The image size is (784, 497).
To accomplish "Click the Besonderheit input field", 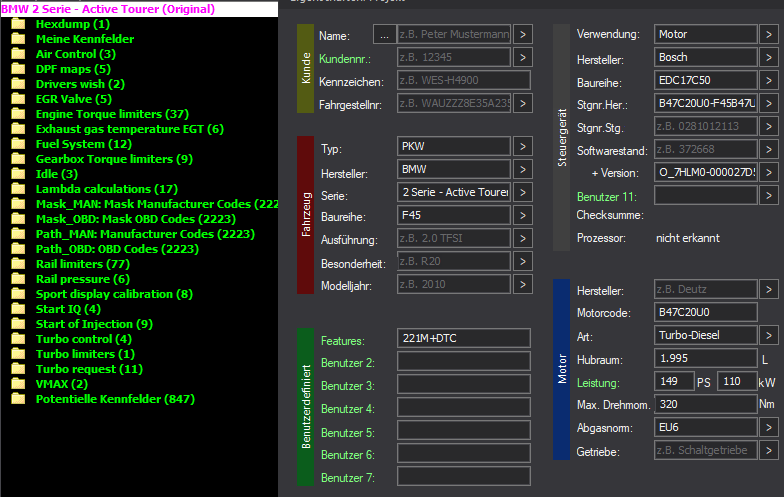I will (x=454, y=262).
